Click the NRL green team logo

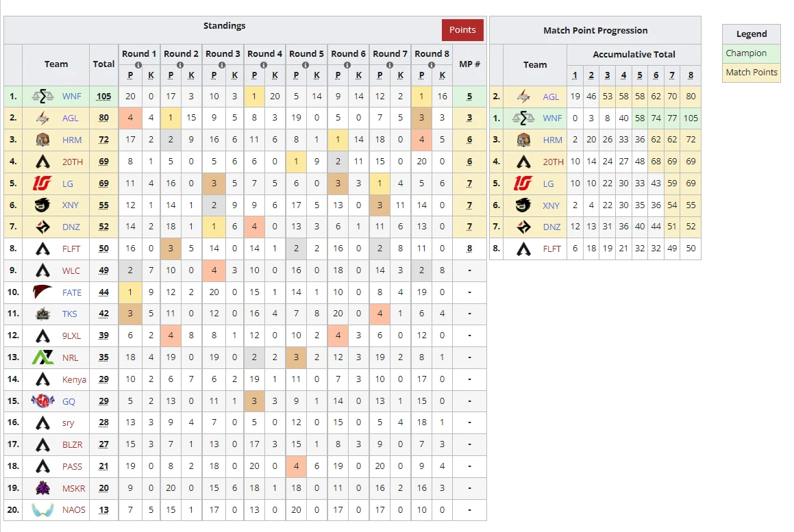coord(43,357)
